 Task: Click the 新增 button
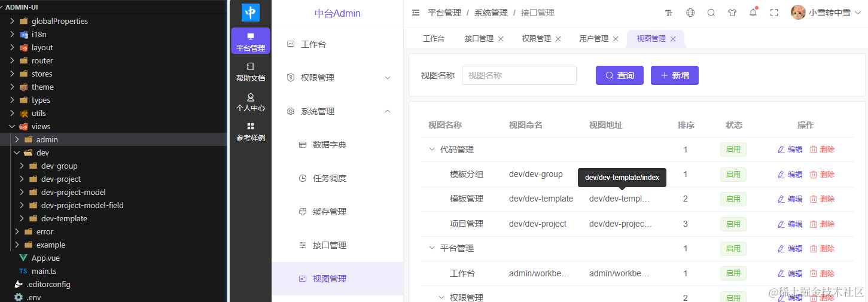(675, 75)
